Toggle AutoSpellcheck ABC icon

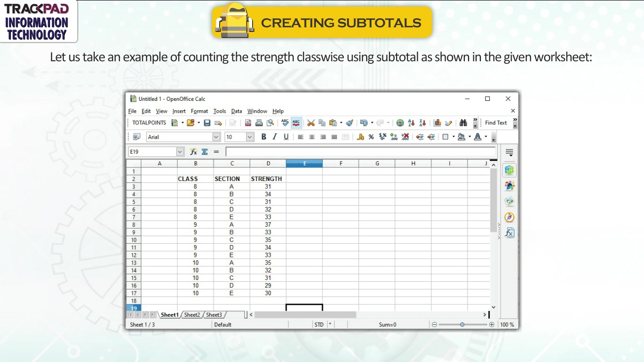[x=296, y=123]
